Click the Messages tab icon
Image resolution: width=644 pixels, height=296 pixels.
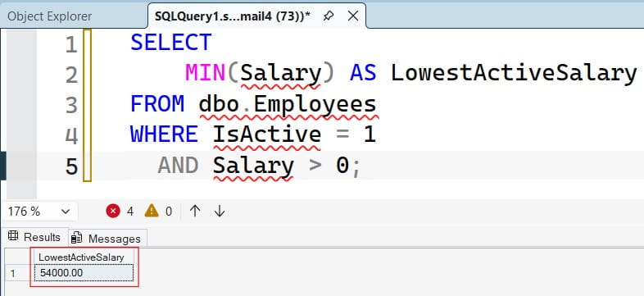76,238
